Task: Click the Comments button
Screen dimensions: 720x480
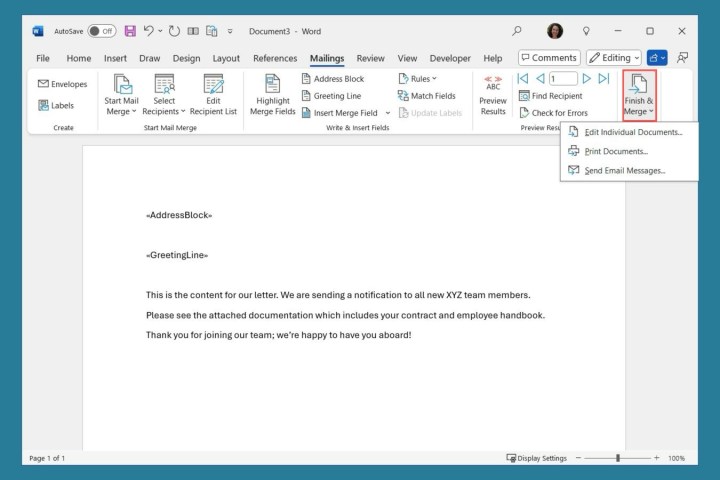Action: coord(549,58)
